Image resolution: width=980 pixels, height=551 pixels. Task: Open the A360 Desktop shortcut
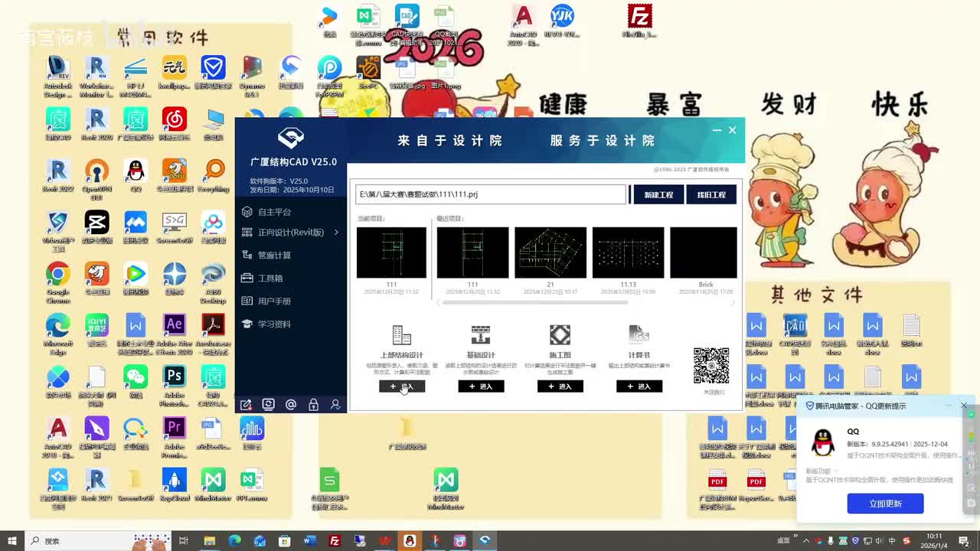click(214, 282)
